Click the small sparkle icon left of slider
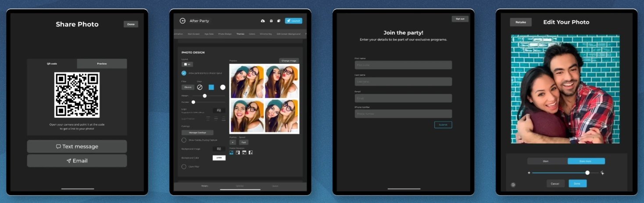 coord(529,173)
